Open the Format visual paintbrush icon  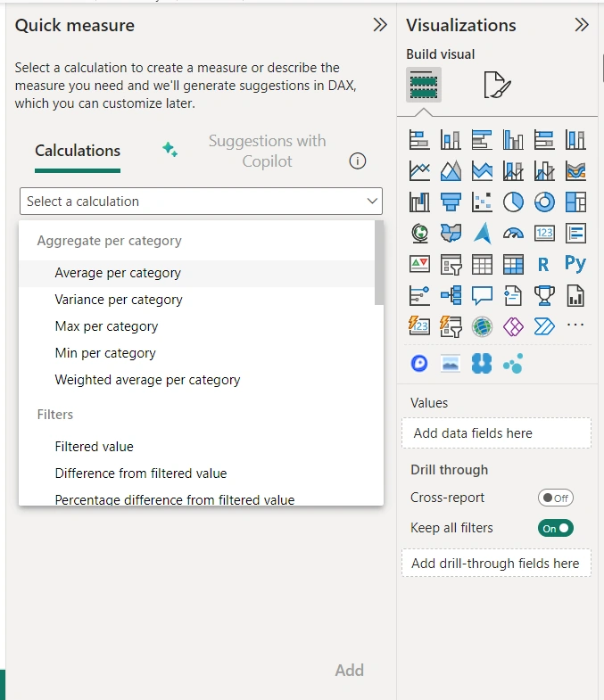[x=497, y=85]
